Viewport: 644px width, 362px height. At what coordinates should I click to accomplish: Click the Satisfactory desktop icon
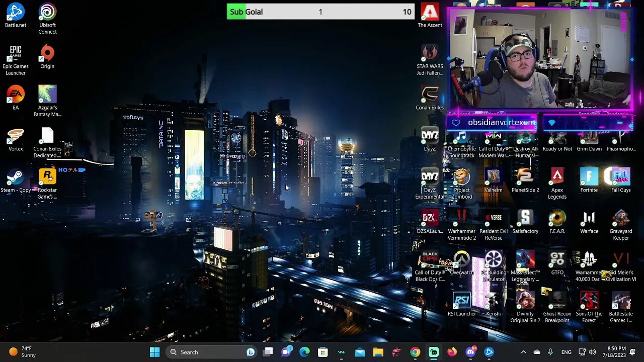525,222
